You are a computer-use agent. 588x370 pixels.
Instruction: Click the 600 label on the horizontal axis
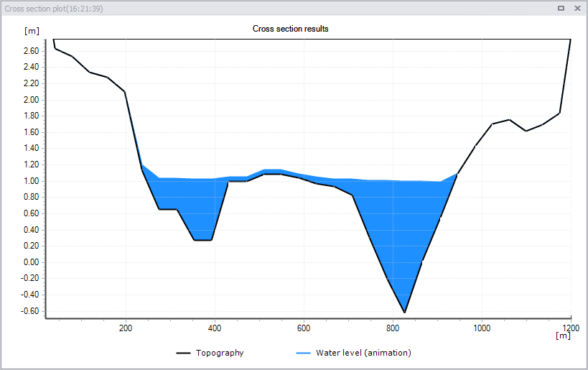(x=304, y=328)
